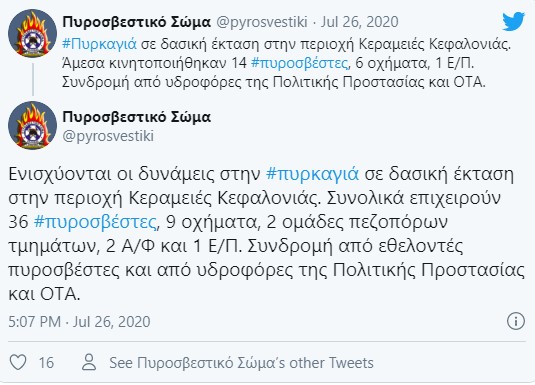Screen dimensions: 535x385
Task: Click @pyrosvestiki handle in top tweet
Action: pos(262,22)
